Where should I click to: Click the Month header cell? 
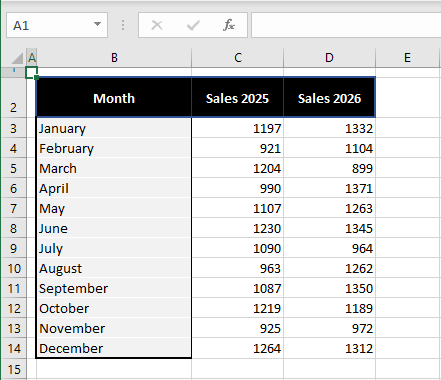[114, 98]
